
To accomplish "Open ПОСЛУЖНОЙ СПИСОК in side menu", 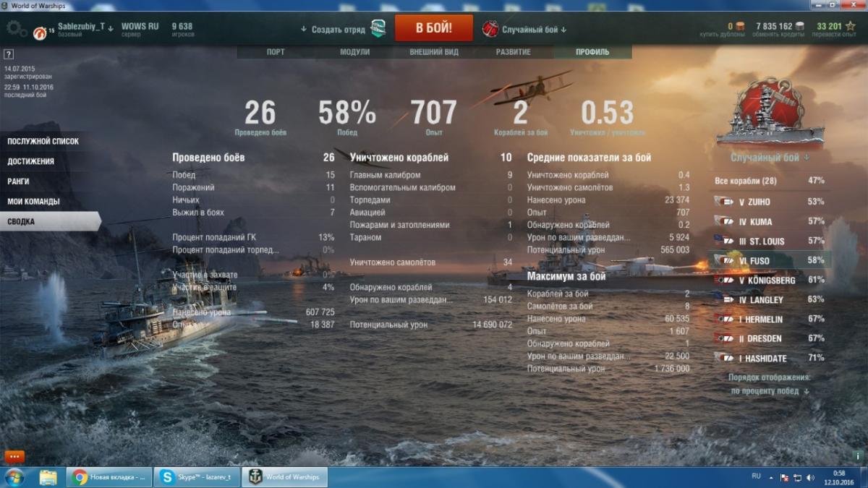I will (x=43, y=142).
